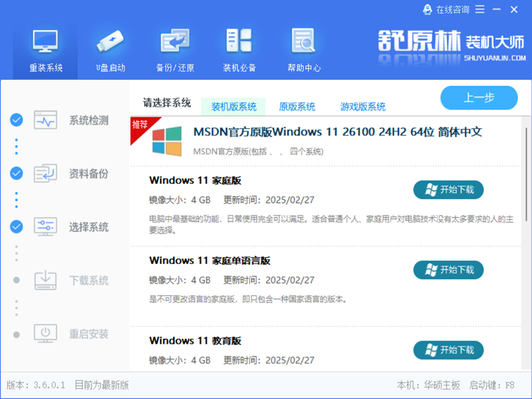The width and height of the screenshot is (532, 399).
Task: Open the hamburger menu in title bar
Action: (479, 9)
